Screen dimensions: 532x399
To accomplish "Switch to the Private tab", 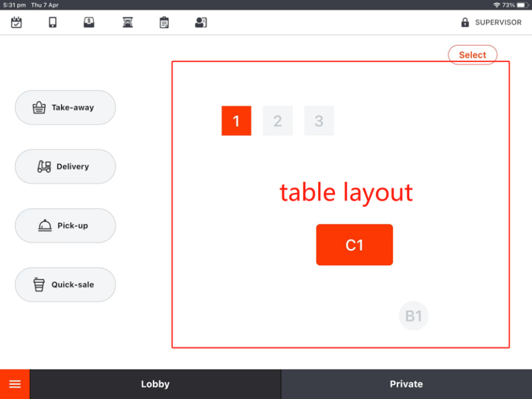I will click(407, 384).
